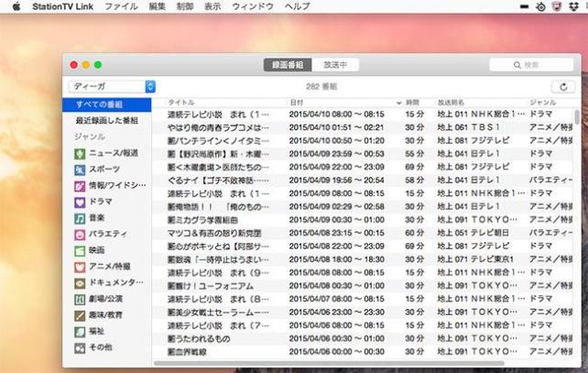Sort by 時間 column header
The image size is (588, 373).
click(x=412, y=103)
